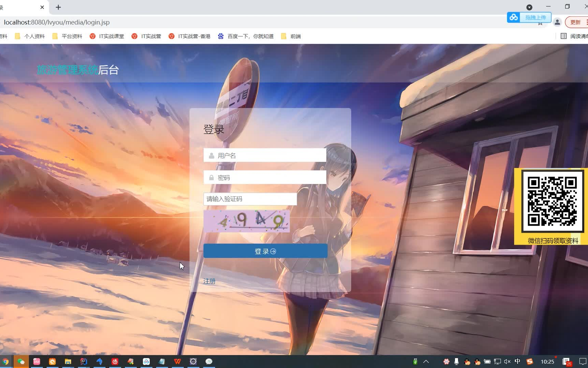Open the IT实战营 bookmark
Screen dimensions: 588x368
coord(146,36)
